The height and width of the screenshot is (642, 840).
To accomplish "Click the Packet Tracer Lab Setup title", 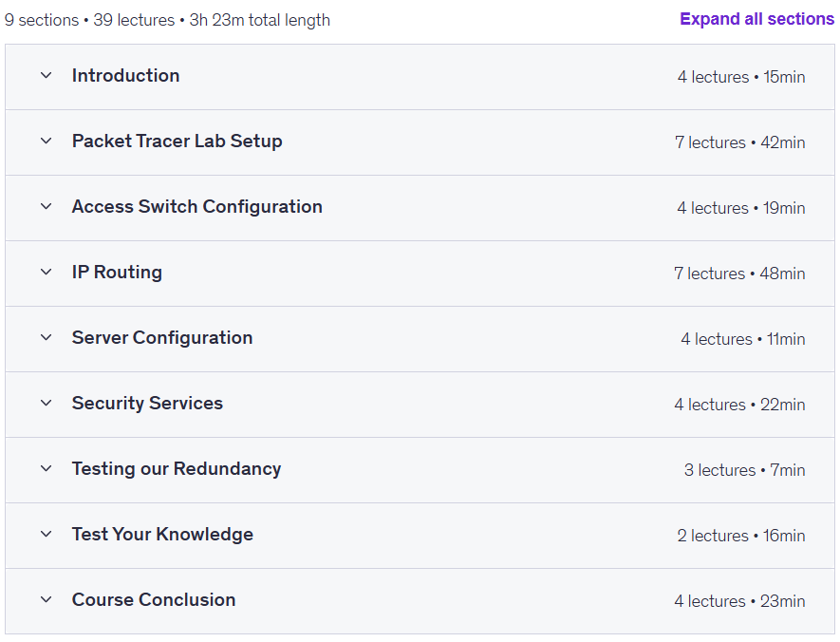I will point(177,142).
